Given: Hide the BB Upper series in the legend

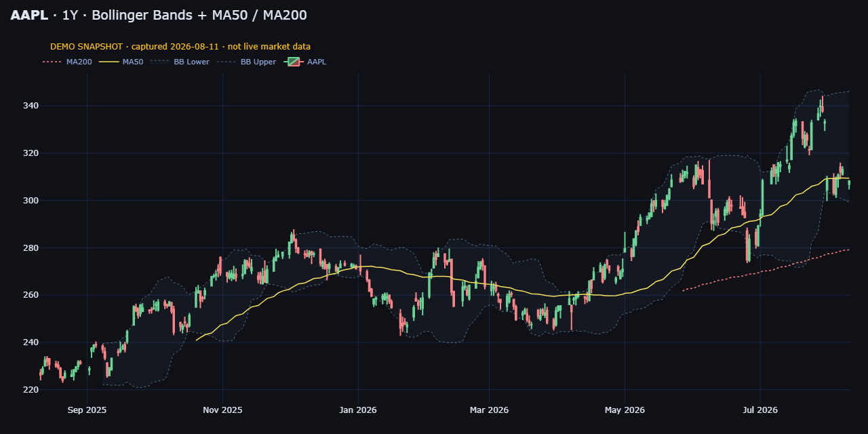Looking at the screenshot, I should coord(246,62).
